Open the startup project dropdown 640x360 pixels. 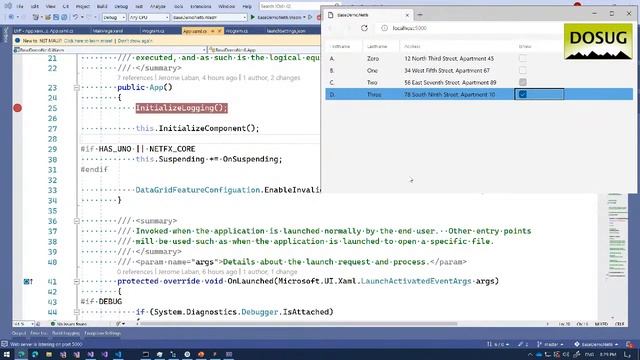tap(209, 18)
